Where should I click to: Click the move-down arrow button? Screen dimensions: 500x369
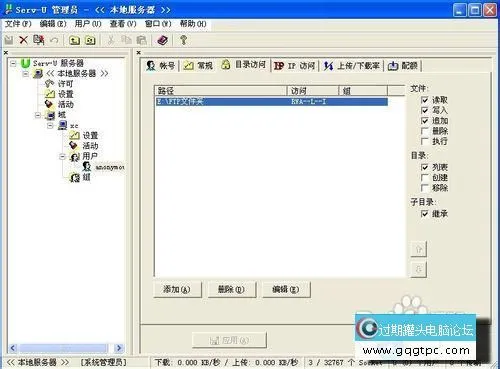click(419, 269)
